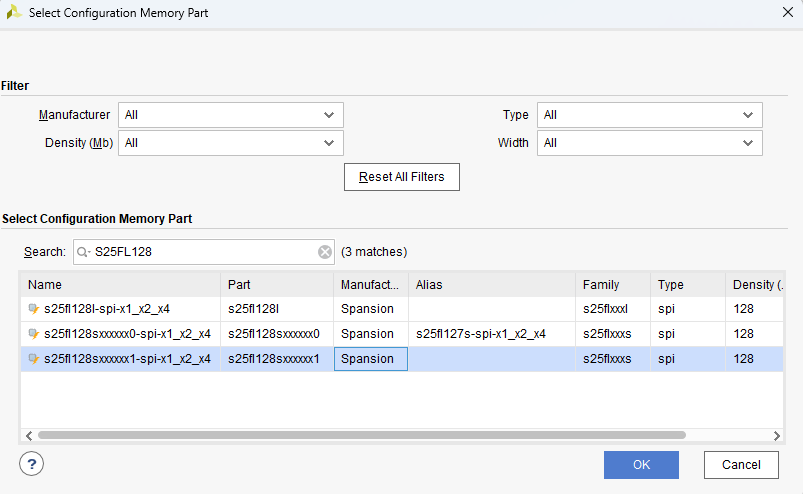The height and width of the screenshot is (494, 803).
Task: Open the Density (Mb) dropdown
Action: point(230,143)
